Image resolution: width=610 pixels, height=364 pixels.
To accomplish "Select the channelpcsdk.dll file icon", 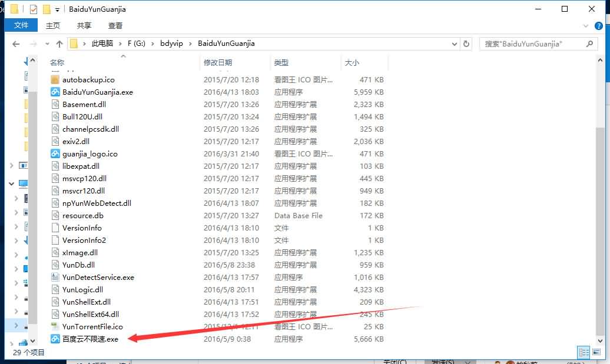I will (x=55, y=129).
